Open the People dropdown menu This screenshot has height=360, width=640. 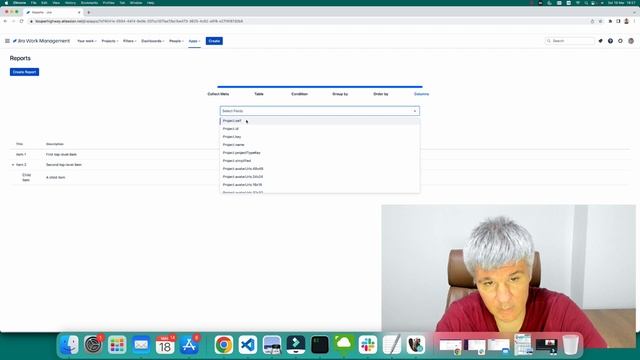click(176, 41)
